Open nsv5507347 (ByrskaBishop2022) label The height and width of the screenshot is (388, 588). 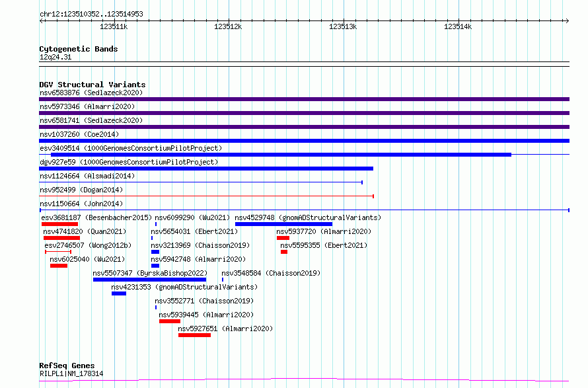(150, 273)
